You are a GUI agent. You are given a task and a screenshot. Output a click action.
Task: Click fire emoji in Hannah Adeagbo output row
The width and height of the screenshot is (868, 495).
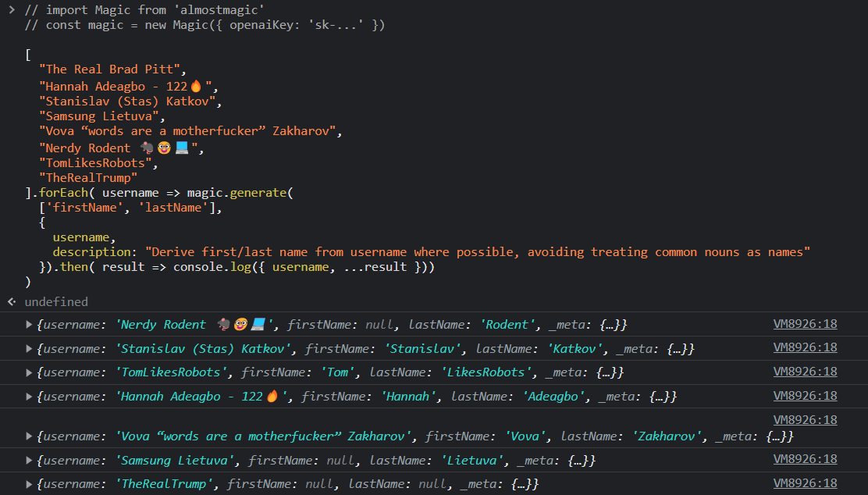point(272,396)
